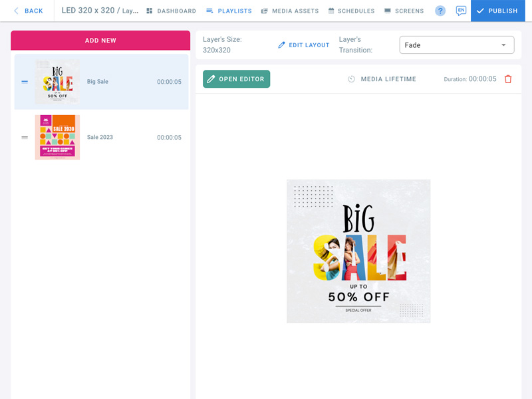Click the red trash delete icon
The image size is (532, 399).
[508, 79]
